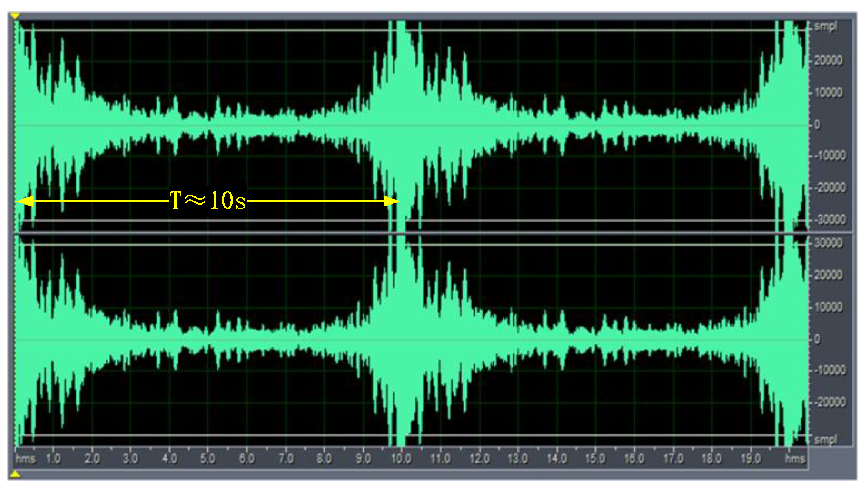Click the 5.0 mark on time ruler

(207, 459)
